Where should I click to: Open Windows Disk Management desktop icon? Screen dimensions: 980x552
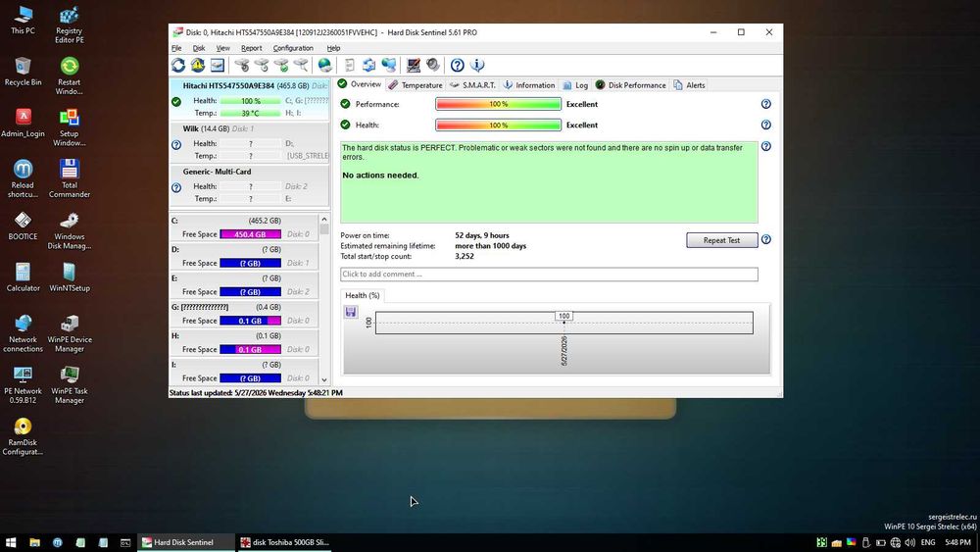[x=70, y=230]
